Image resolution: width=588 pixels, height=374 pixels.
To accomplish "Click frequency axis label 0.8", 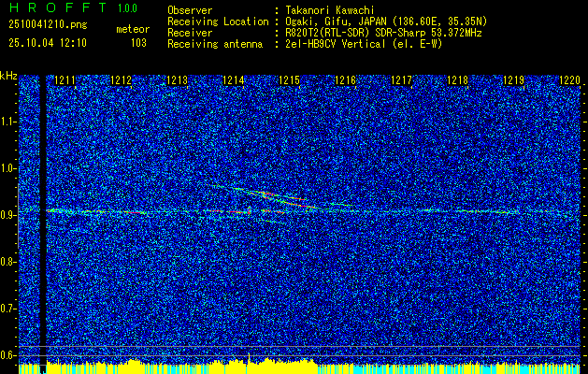I will point(7,262).
